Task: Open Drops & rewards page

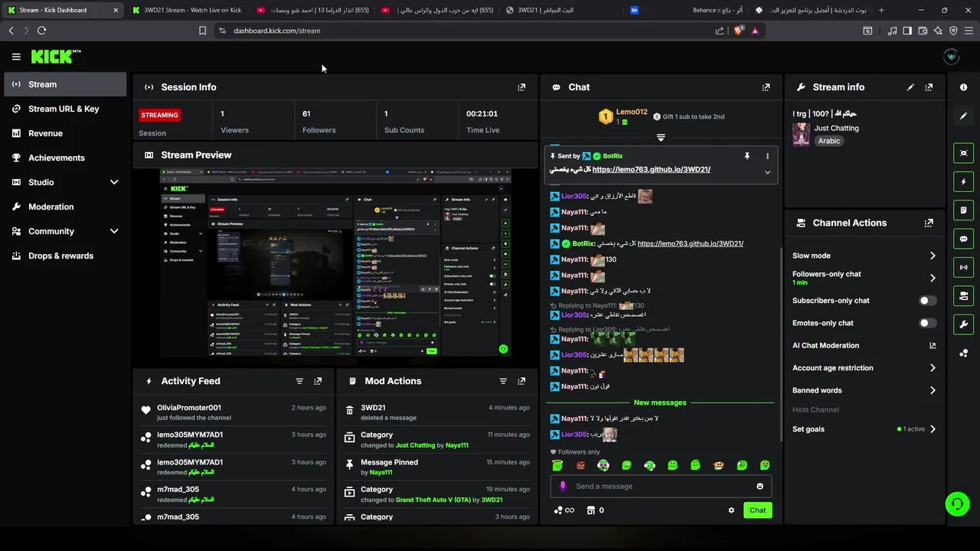Action: [66, 256]
